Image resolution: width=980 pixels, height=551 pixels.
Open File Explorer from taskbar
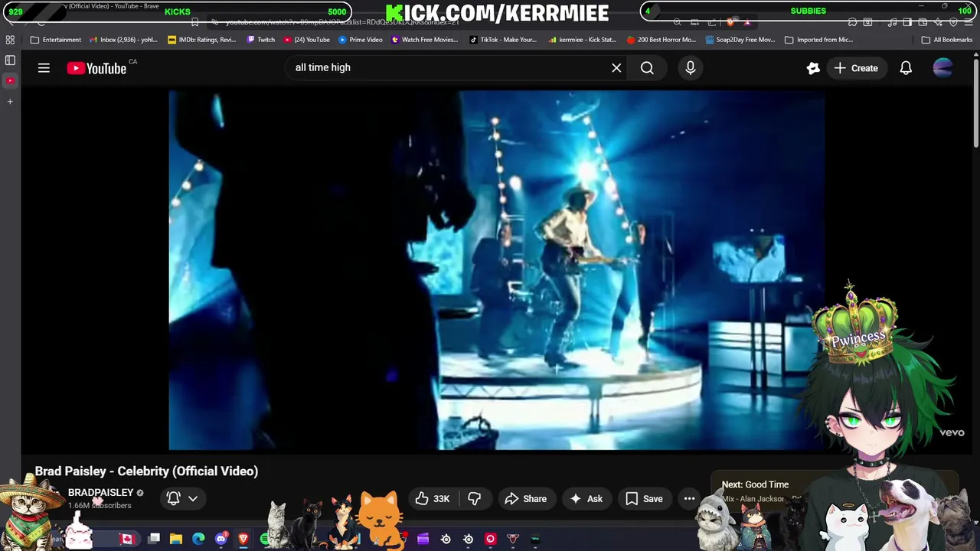click(x=176, y=540)
